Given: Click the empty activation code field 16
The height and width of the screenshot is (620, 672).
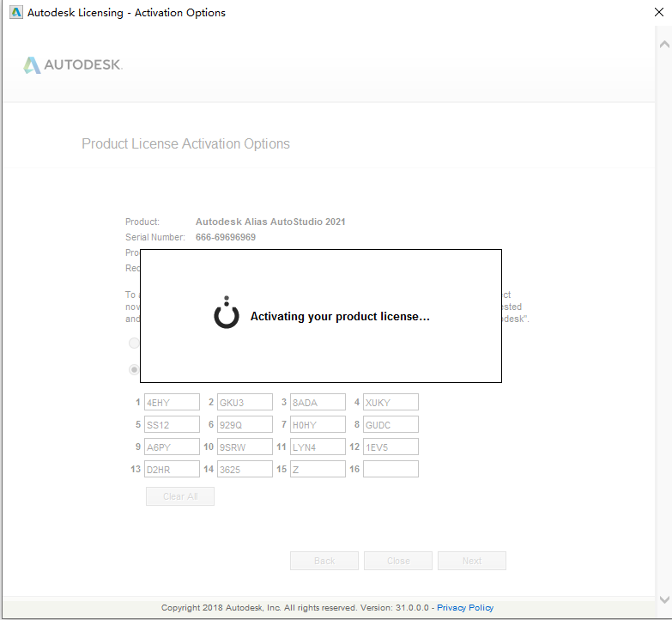Looking at the screenshot, I should point(390,469).
